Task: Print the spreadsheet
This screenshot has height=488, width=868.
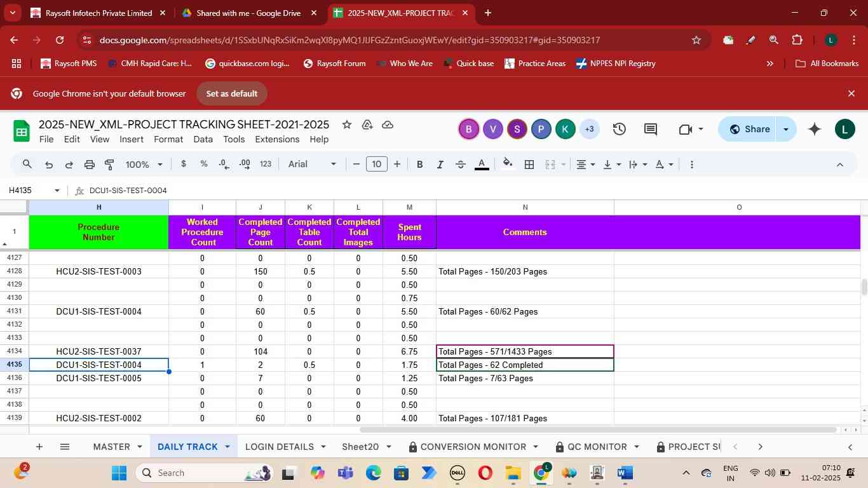Action: pos(90,164)
